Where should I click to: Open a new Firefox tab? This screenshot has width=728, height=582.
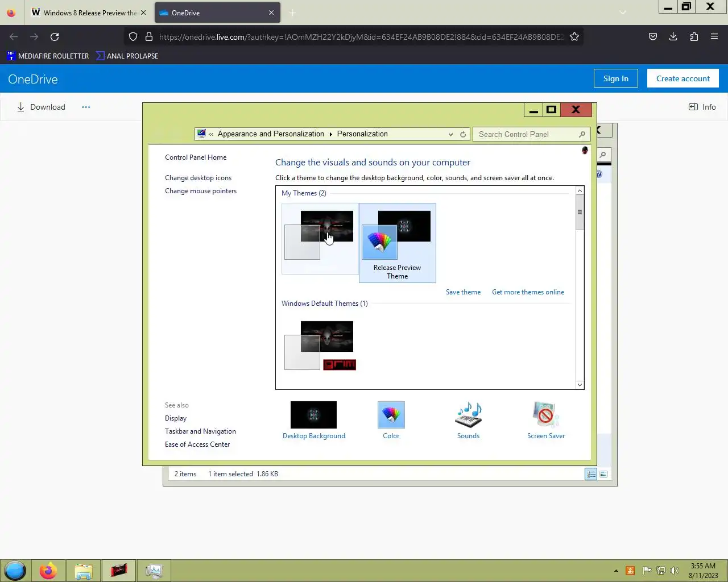click(292, 13)
